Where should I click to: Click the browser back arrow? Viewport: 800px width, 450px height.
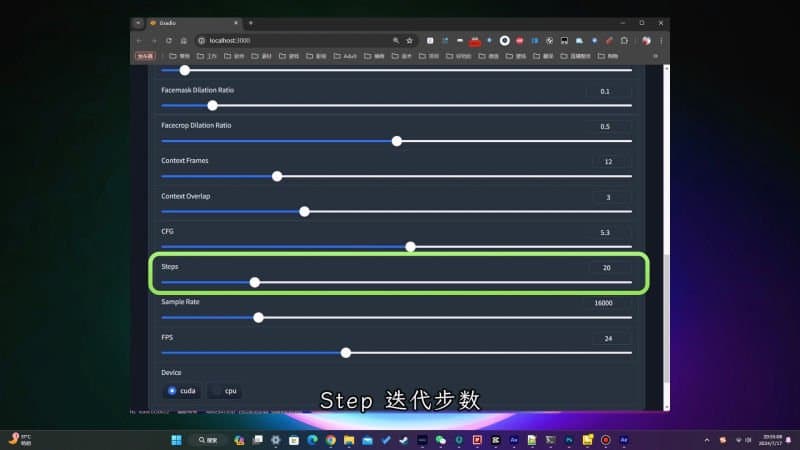coord(140,40)
